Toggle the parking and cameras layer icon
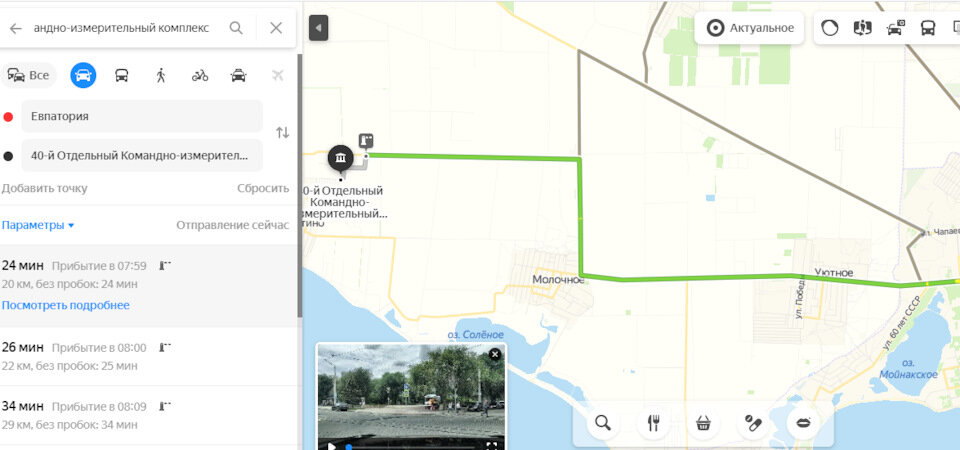 tap(895, 28)
